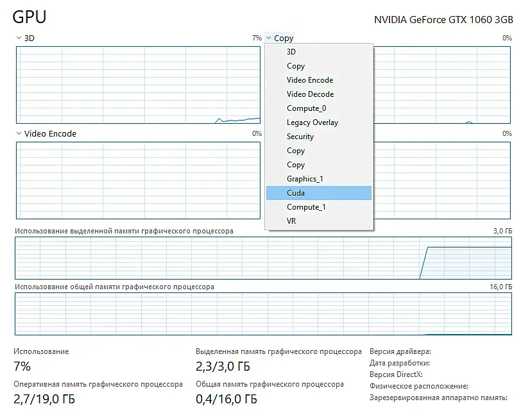Choose Legacy Overlay from the list
521x420 pixels.
(312, 122)
